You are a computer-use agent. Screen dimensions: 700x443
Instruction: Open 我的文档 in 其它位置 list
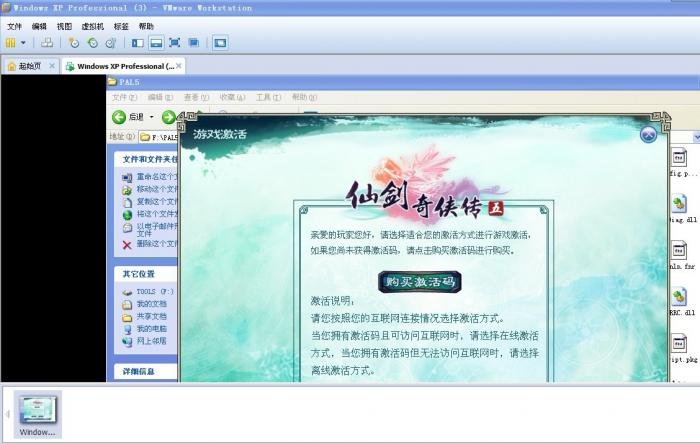[x=144, y=304]
